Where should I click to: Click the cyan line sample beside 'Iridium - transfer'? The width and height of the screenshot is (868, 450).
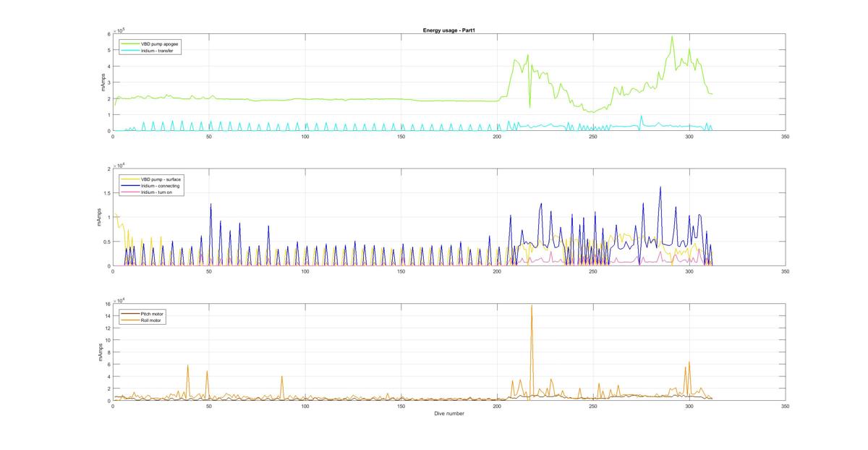(x=130, y=51)
